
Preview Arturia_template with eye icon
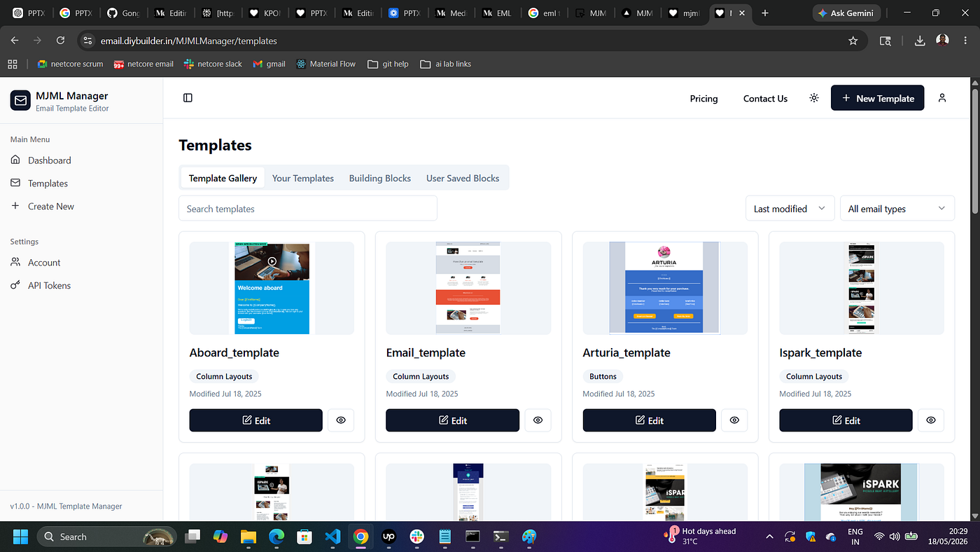tap(734, 420)
